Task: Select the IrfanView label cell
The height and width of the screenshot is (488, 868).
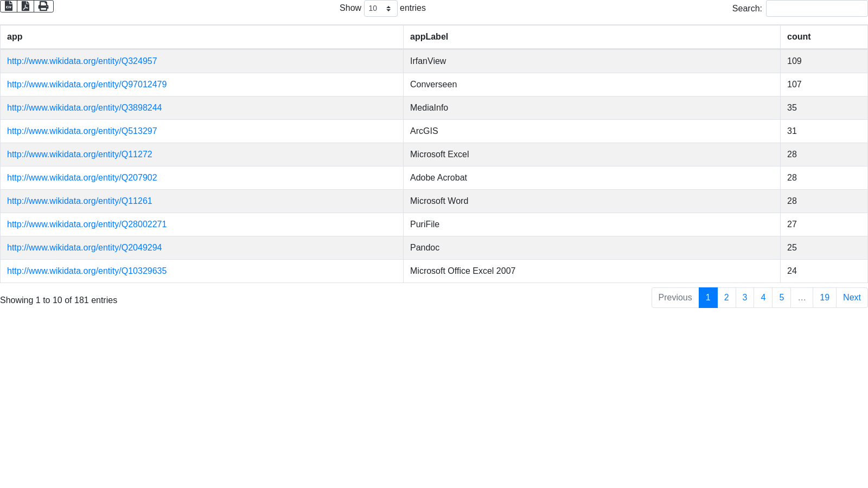Action: [x=592, y=61]
